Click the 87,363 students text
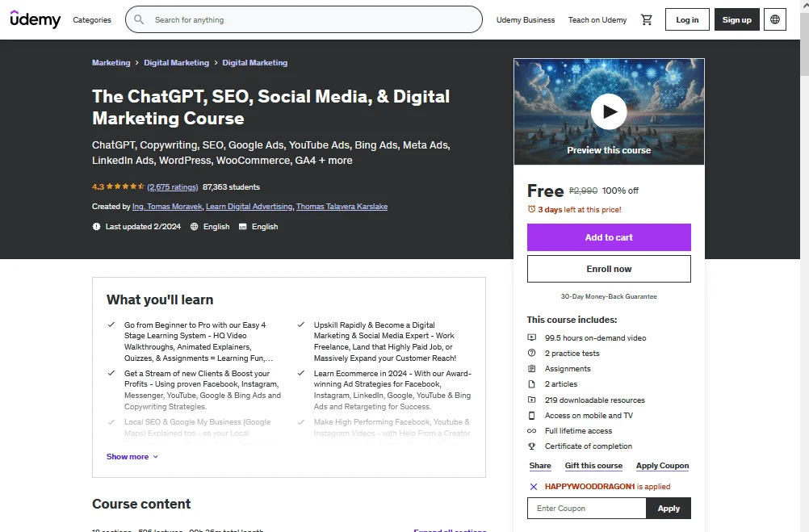 (x=231, y=186)
